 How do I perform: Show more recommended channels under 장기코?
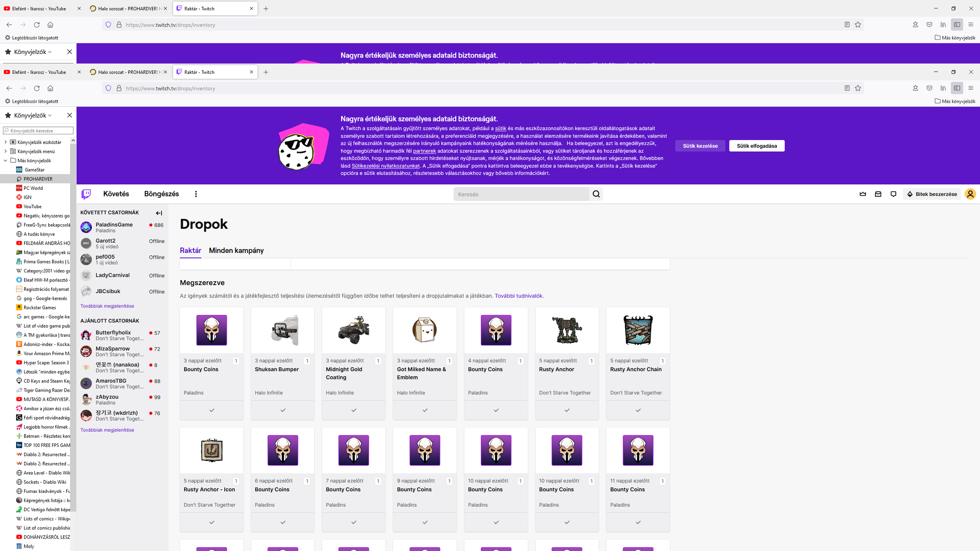pyautogui.click(x=107, y=430)
